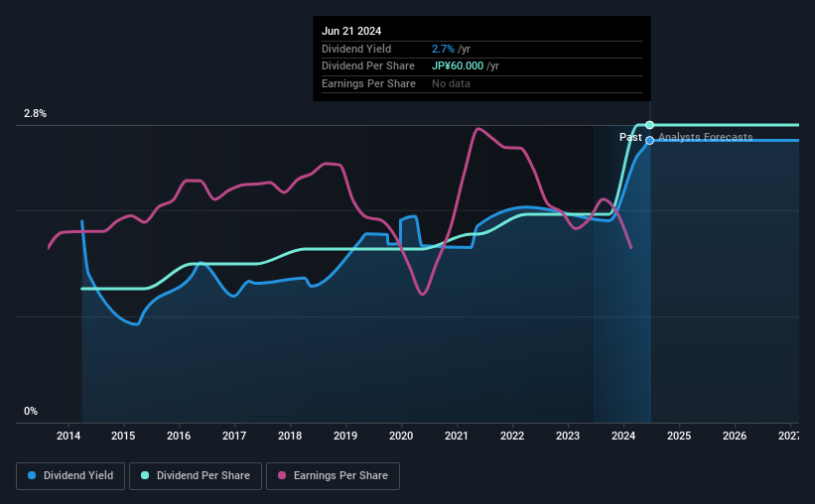Toggle the Dividend Per Share legend button
This screenshot has width=815, height=504.
[196, 476]
